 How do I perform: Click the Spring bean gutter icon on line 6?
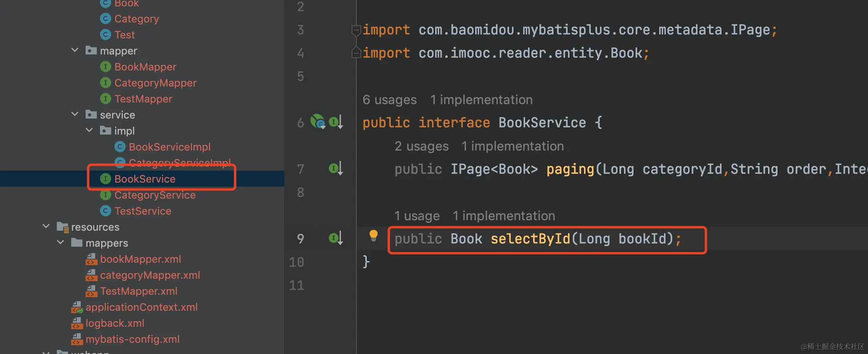[318, 121]
